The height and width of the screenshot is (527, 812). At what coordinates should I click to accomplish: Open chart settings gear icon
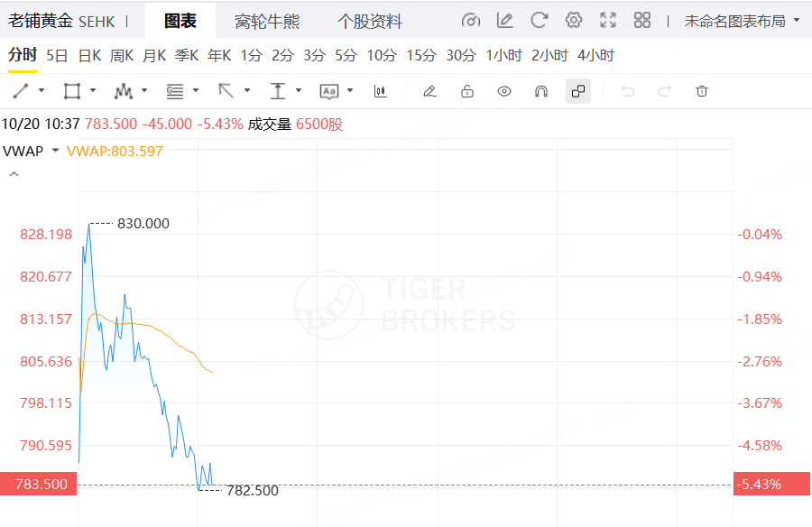coord(574,21)
